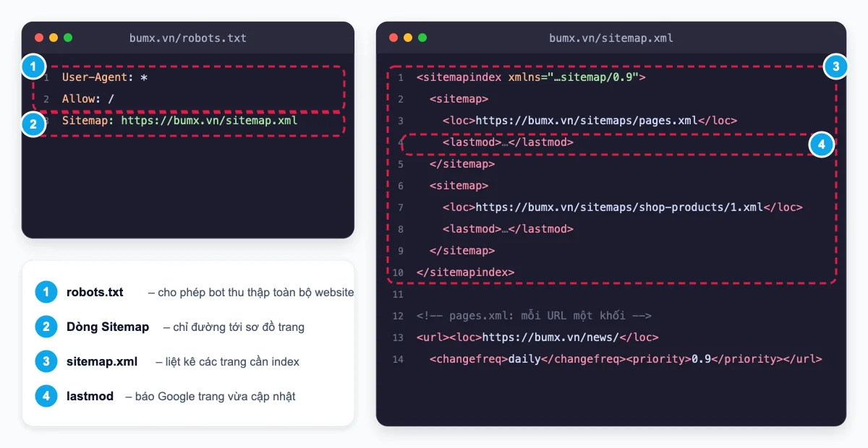Click the shop-products/1.xml <loc> line
Screen dimensions: 868x448
623,207
